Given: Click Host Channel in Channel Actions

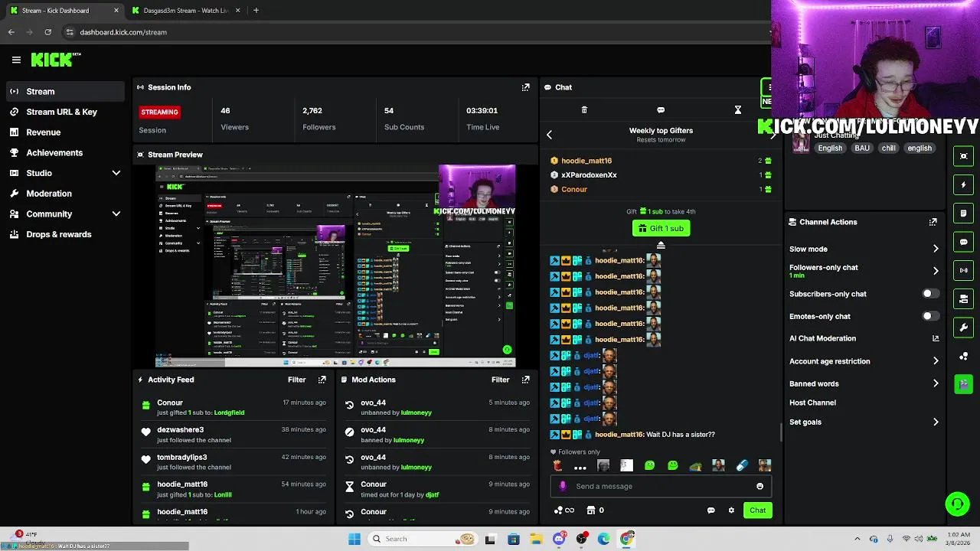Looking at the screenshot, I should [812, 403].
